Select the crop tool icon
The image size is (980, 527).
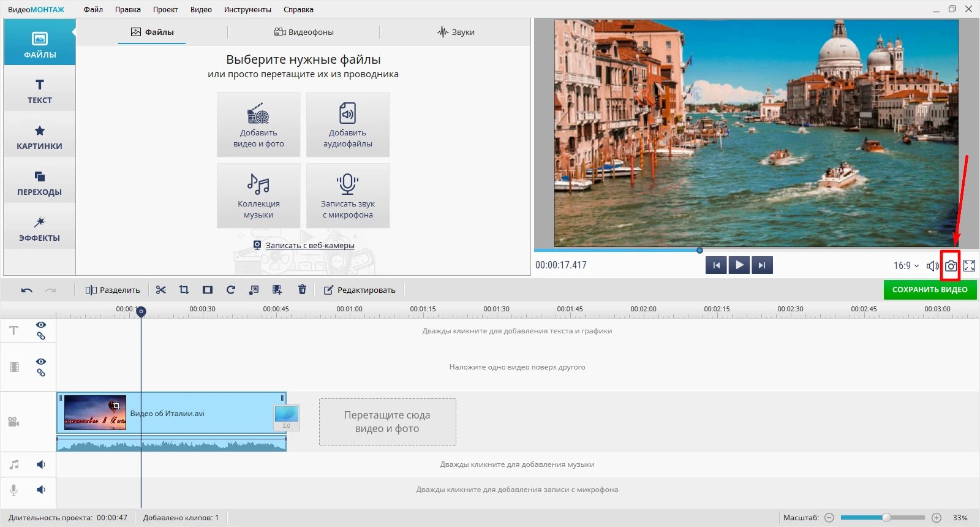tap(184, 290)
